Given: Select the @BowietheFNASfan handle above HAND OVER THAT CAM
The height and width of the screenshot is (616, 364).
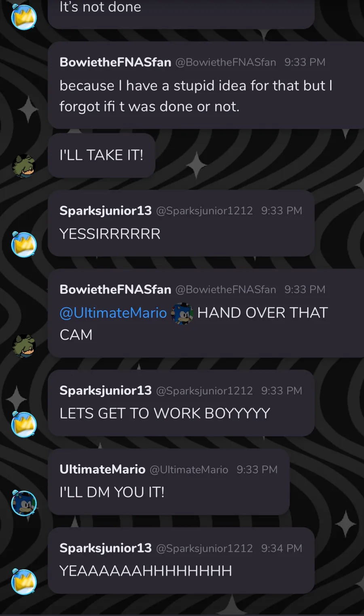Looking at the screenshot, I should click(226, 290).
